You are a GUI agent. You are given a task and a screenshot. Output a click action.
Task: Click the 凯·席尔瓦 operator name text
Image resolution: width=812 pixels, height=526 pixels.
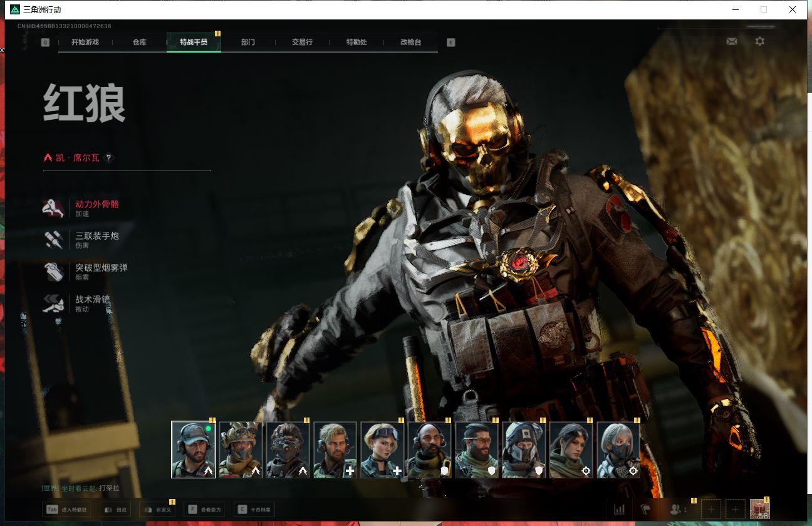(x=78, y=158)
